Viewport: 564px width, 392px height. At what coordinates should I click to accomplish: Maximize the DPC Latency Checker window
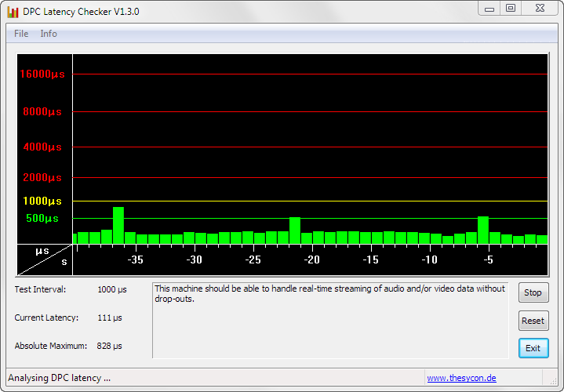(511, 8)
